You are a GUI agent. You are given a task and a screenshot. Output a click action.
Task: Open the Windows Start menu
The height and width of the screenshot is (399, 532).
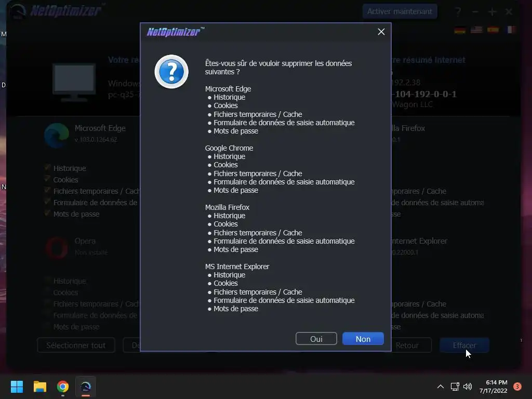[17, 387]
